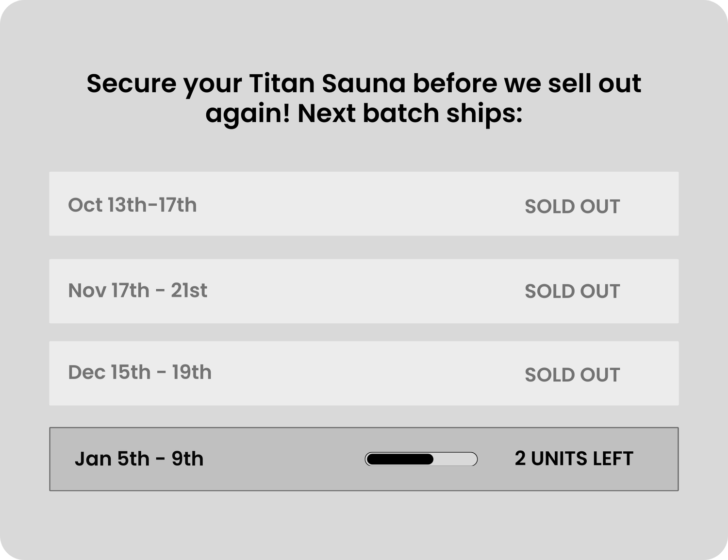Click the "Next batch ships:" heading text
Image resolution: width=728 pixels, height=560 pixels.
point(410,114)
